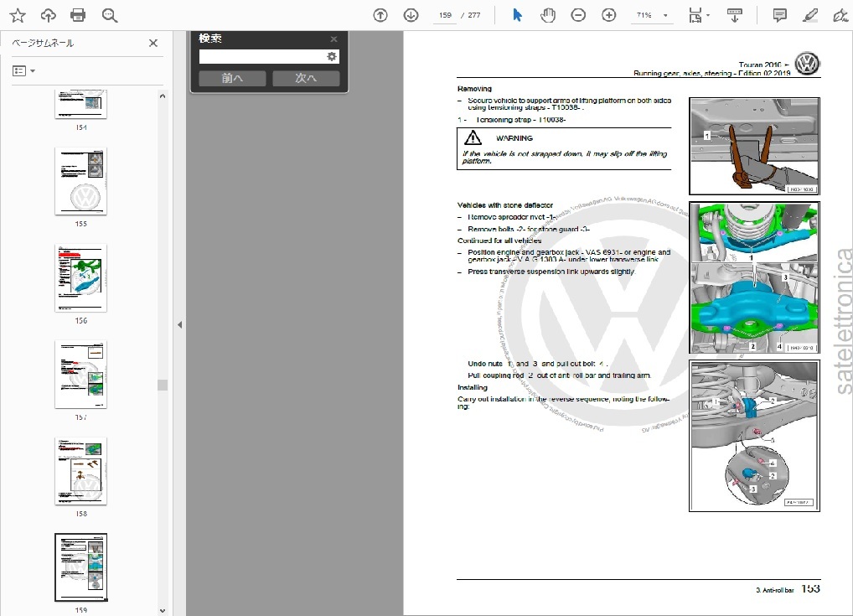Select the highlighter pen tool
Screen dimensions: 853x616
810,15
